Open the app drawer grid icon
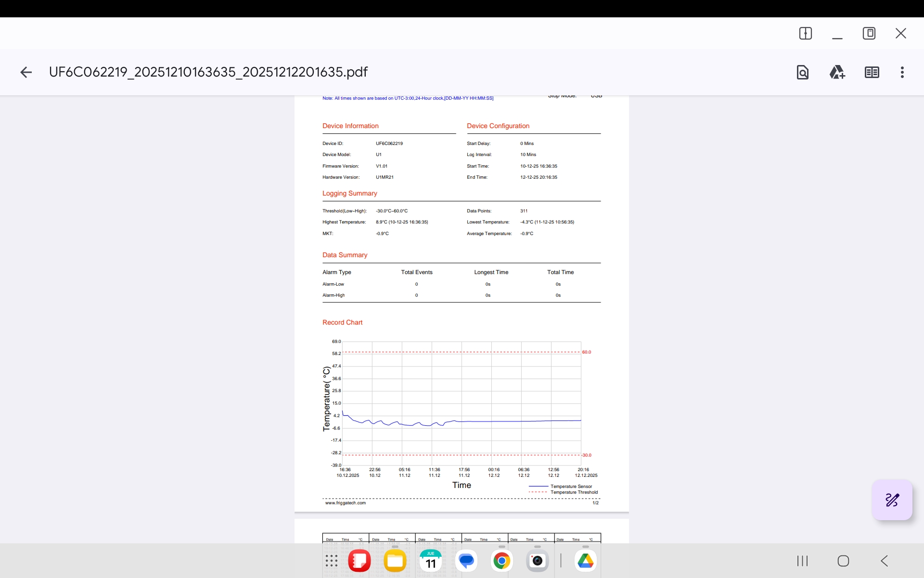This screenshot has height=578, width=924. click(331, 561)
